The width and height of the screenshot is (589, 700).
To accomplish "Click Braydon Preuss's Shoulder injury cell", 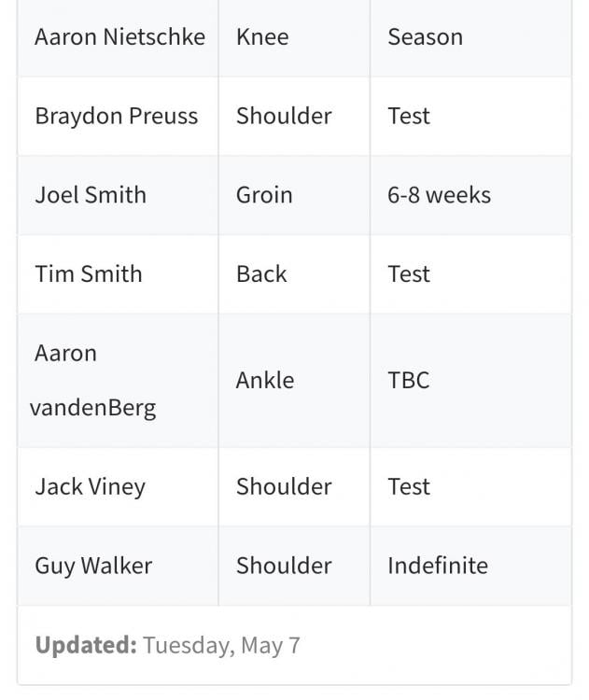I will [x=284, y=117].
